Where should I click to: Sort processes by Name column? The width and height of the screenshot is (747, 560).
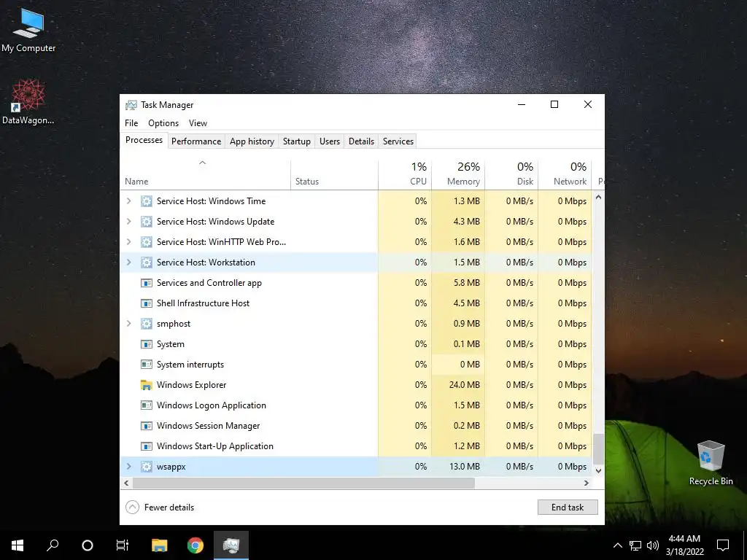pos(205,175)
